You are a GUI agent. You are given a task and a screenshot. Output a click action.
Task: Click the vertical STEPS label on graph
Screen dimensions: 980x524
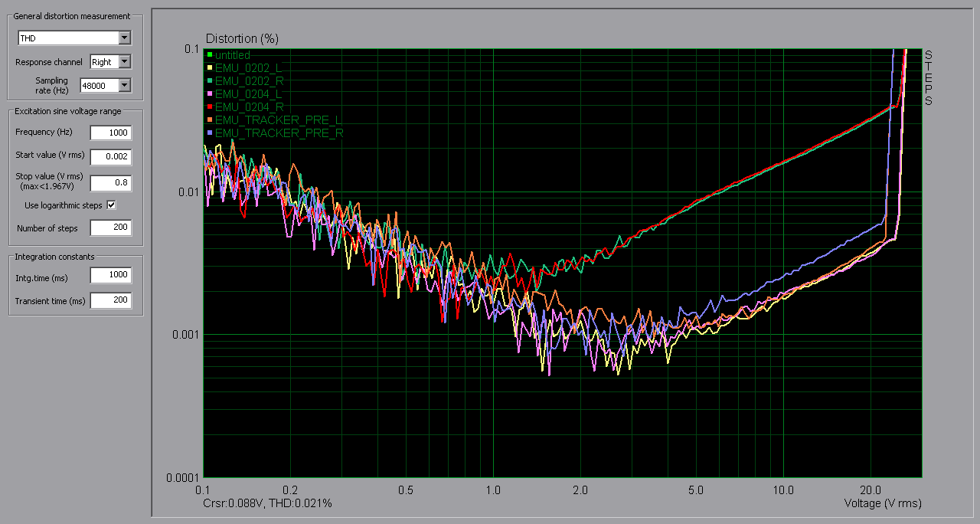click(x=928, y=78)
